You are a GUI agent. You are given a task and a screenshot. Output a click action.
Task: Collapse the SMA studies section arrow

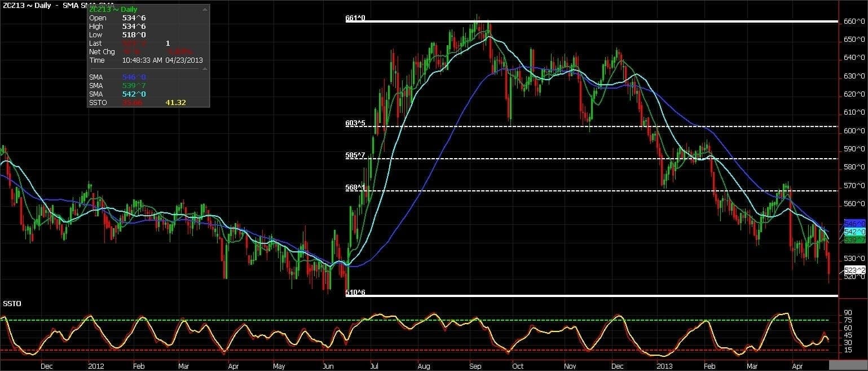204,68
